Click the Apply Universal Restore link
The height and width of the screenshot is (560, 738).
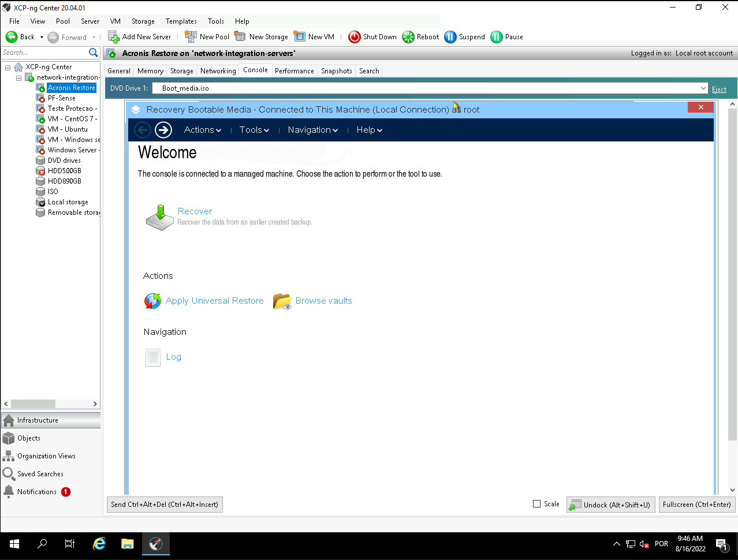(214, 301)
